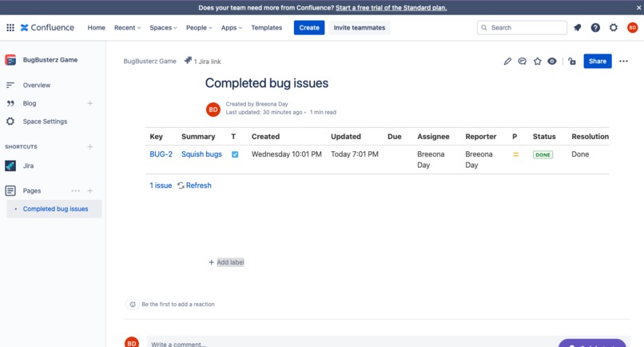Click the Jira shortcut icon
This screenshot has height=347, width=644.
pos(10,166)
